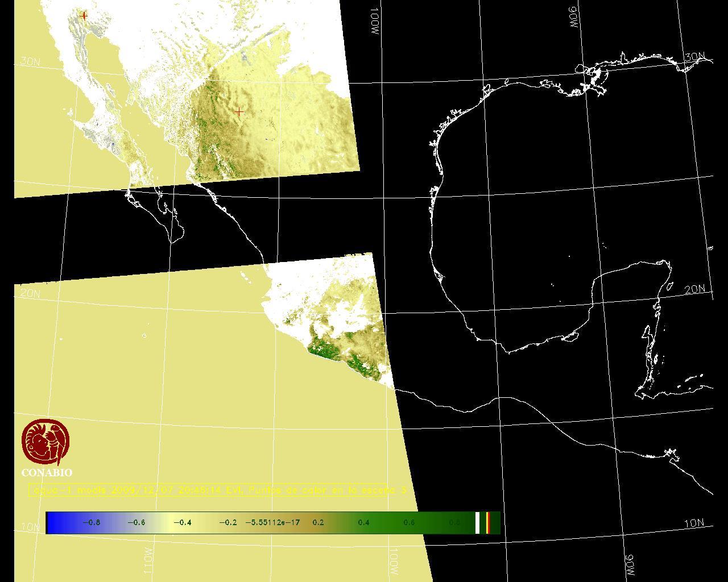This screenshot has width=728, height=582.
Task: Click the CONABIO text label
Action: point(47,473)
